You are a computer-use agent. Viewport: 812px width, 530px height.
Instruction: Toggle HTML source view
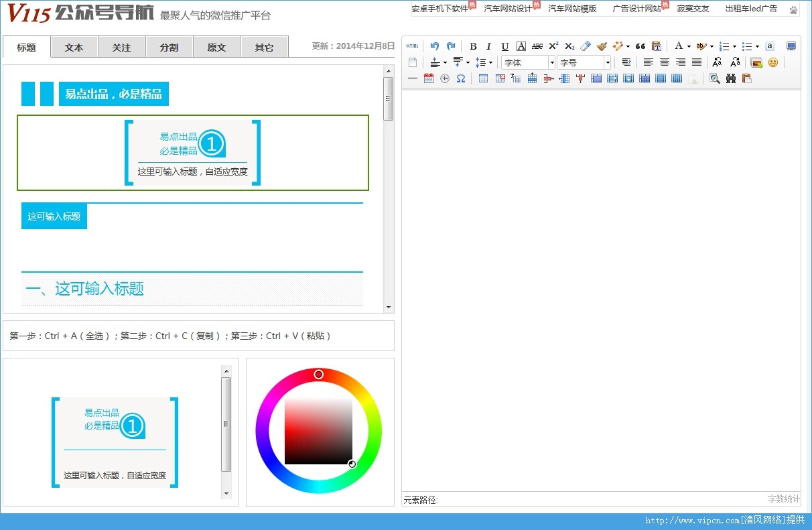[412, 46]
